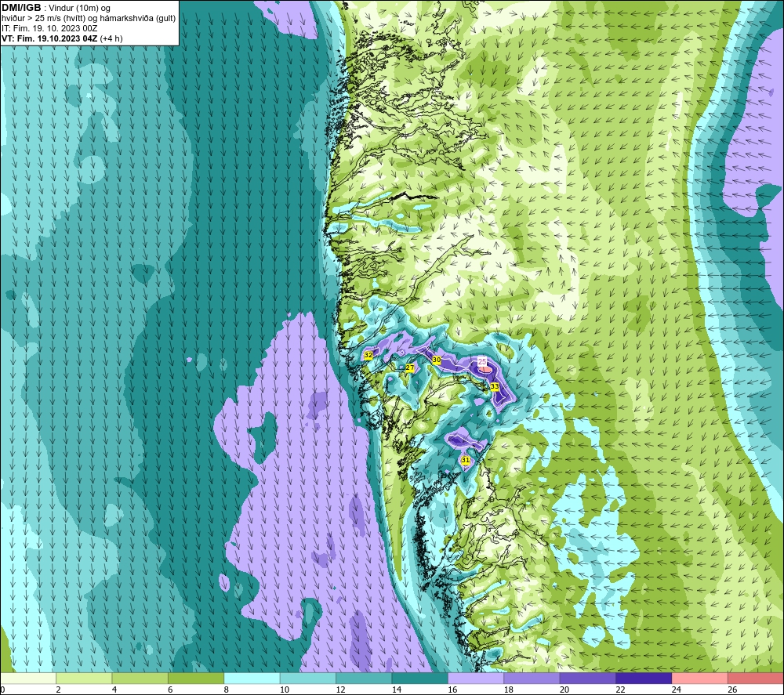Image resolution: width=784 pixels, height=695 pixels.
Task: Pick the light green 2–4 m/s swatch
Action: click(84, 678)
